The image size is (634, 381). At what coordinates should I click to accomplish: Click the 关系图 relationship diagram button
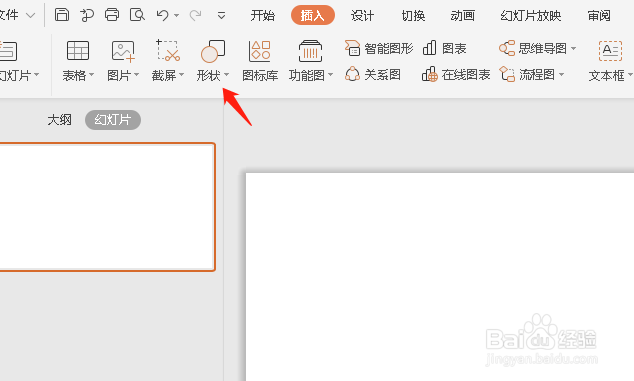pyautogui.click(x=372, y=74)
